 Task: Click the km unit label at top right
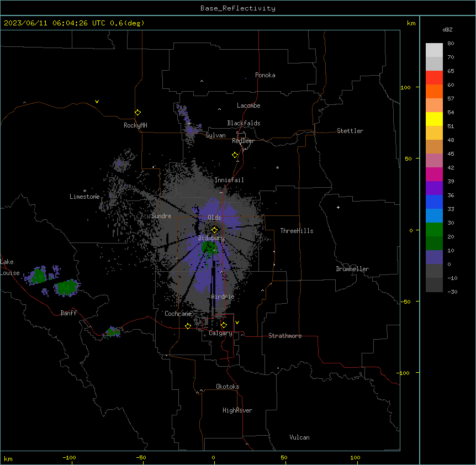411,23
